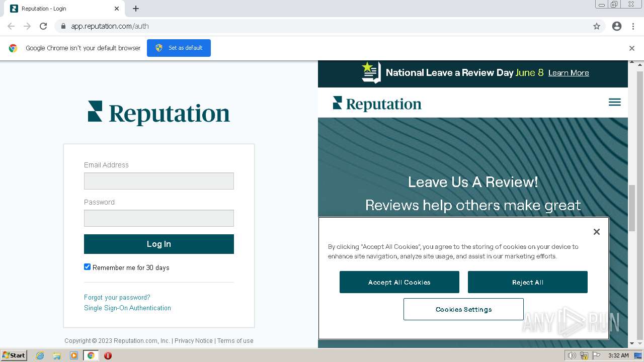
Task: Open Single Sign-On Authentication link
Action: coord(127,308)
